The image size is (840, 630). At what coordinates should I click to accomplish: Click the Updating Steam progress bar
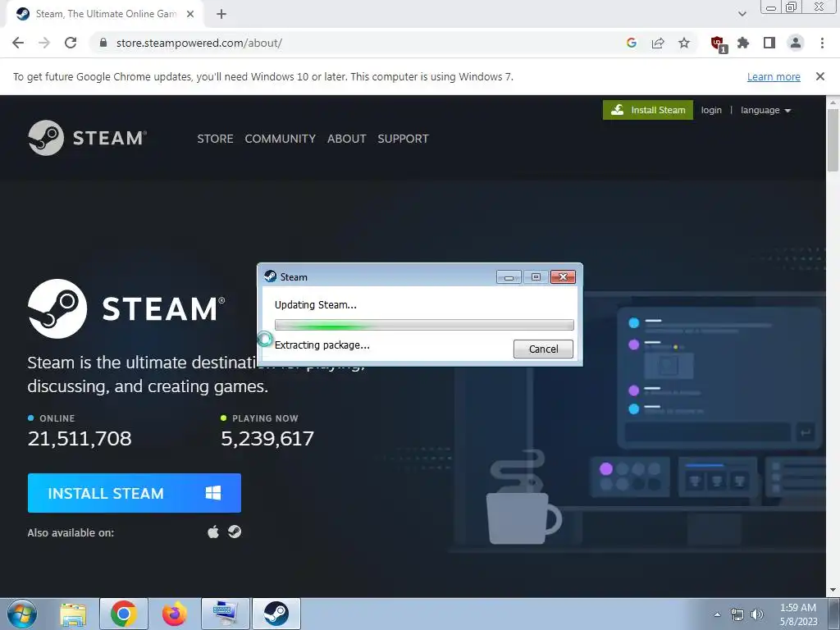(x=424, y=325)
